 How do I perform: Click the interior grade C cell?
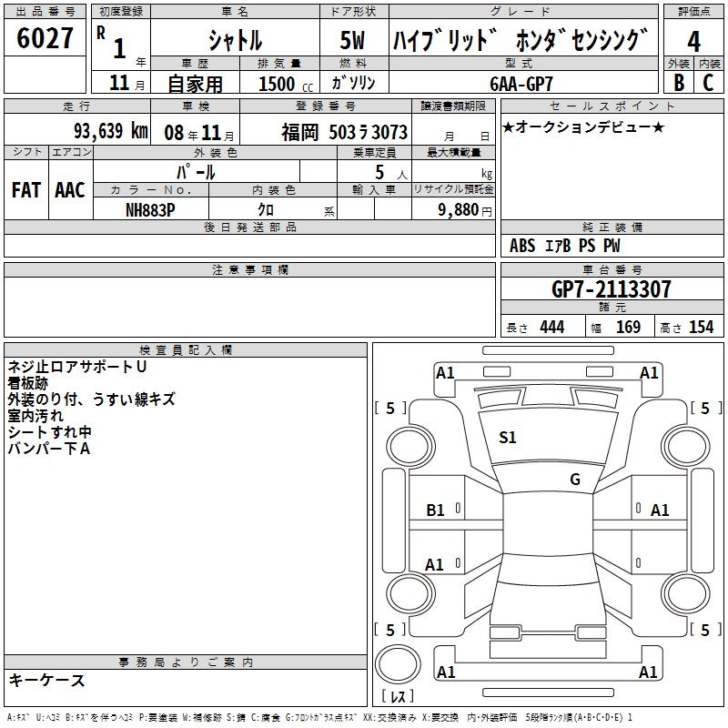click(709, 82)
